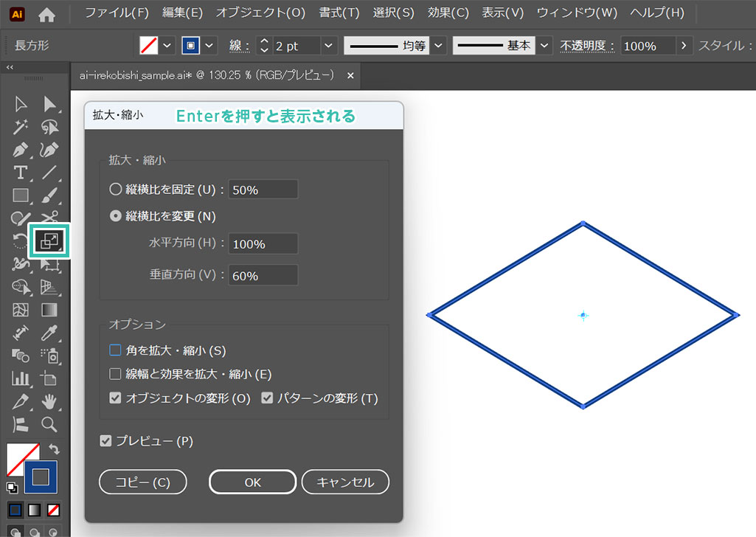Image resolution: width=756 pixels, height=537 pixels.
Task: Open the 基本 brush definition dropdown
Action: tap(545, 46)
